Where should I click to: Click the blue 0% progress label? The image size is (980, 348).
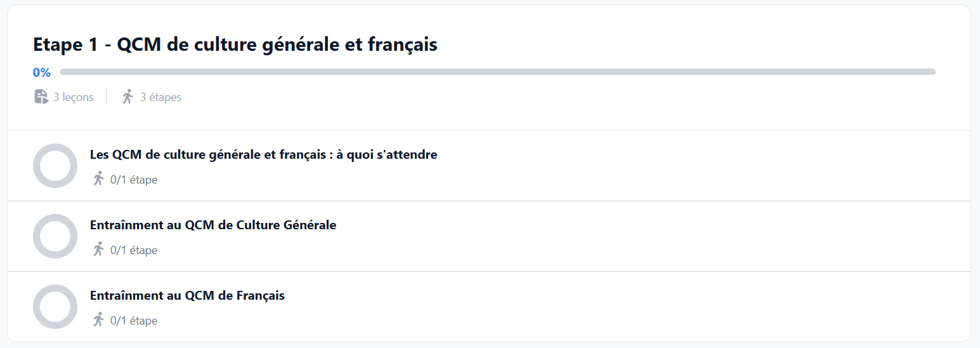coord(42,72)
